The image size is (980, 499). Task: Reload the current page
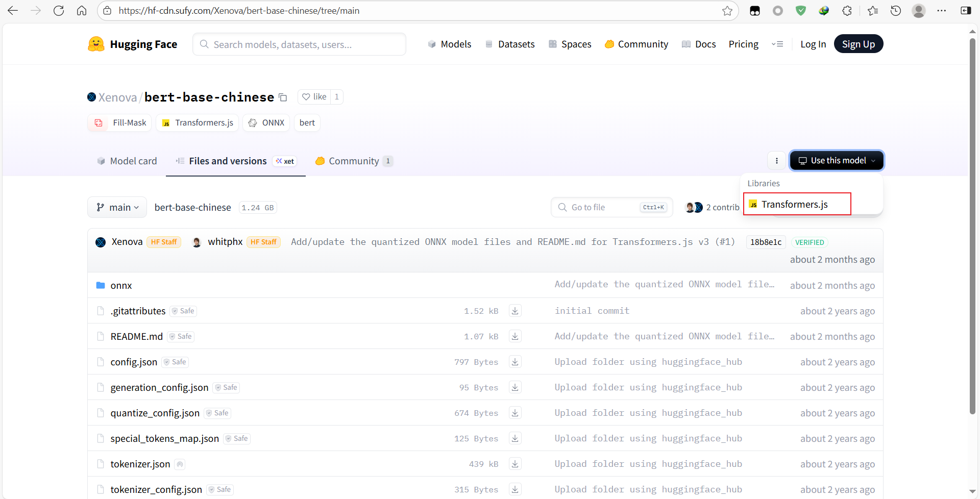[x=59, y=11]
